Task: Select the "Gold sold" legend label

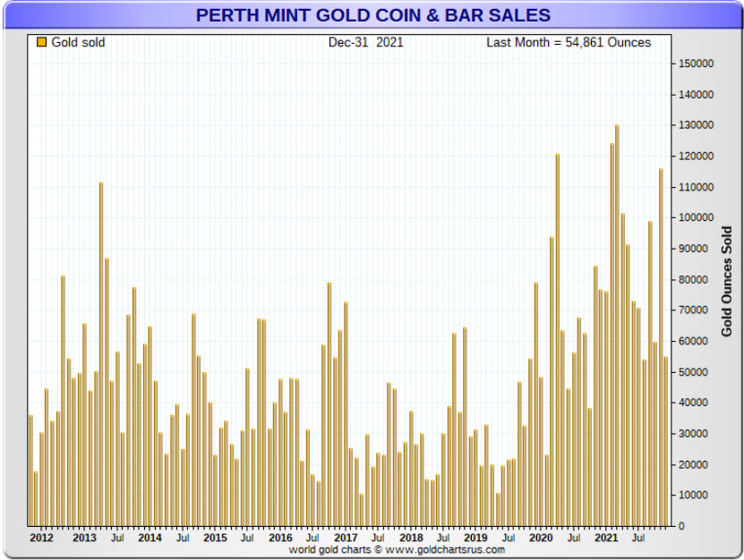Action: [78, 42]
